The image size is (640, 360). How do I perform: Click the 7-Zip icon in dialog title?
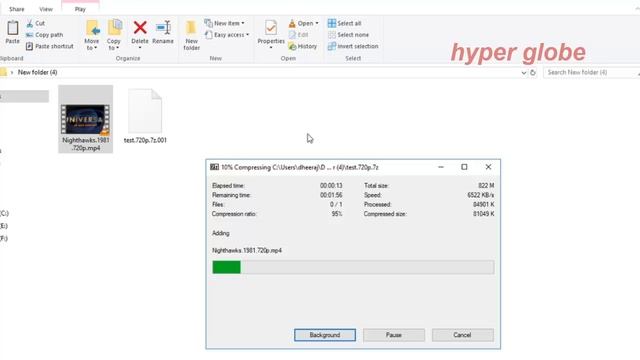point(214,167)
